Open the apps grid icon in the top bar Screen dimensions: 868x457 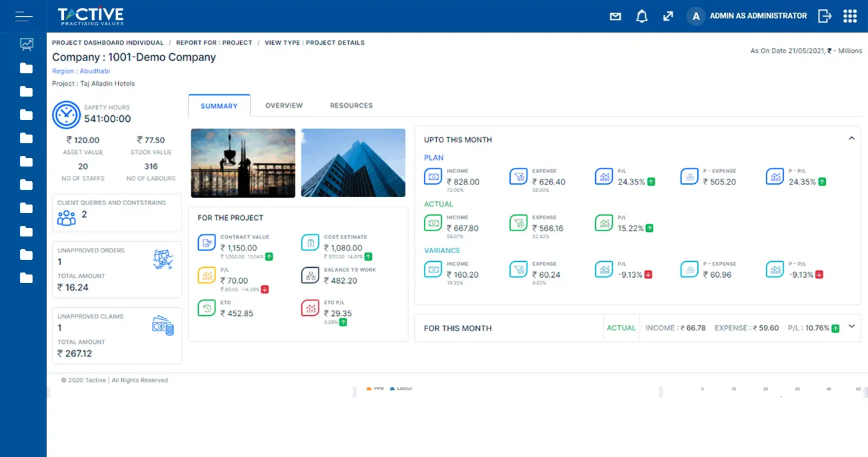tap(850, 15)
